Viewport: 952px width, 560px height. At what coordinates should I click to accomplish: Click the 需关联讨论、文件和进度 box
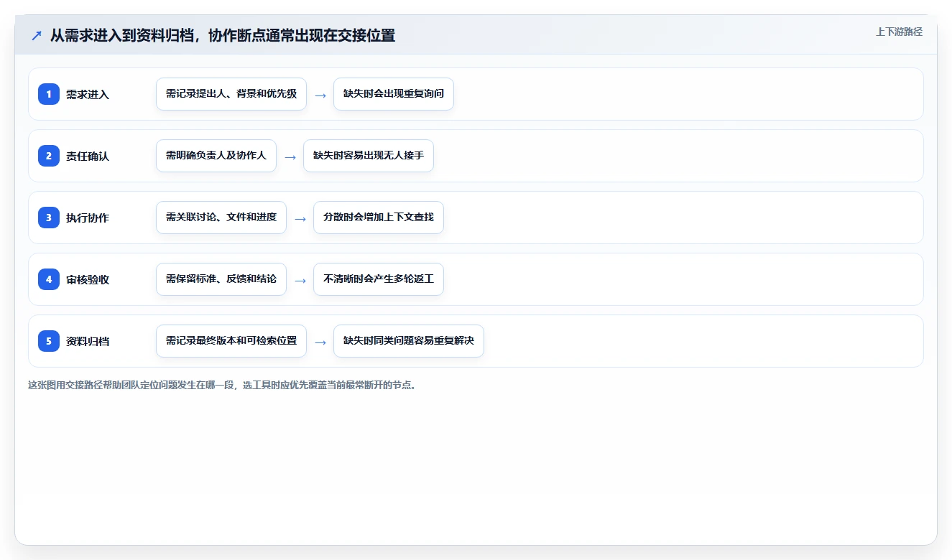(x=221, y=218)
